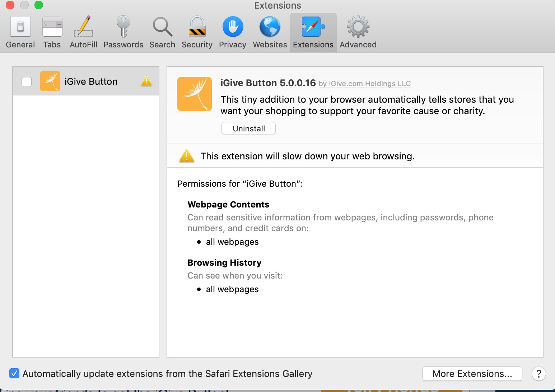This screenshot has width=555, height=392.
Task: Close the Extensions preferences window
Action: pyautogui.click(x=10, y=5)
